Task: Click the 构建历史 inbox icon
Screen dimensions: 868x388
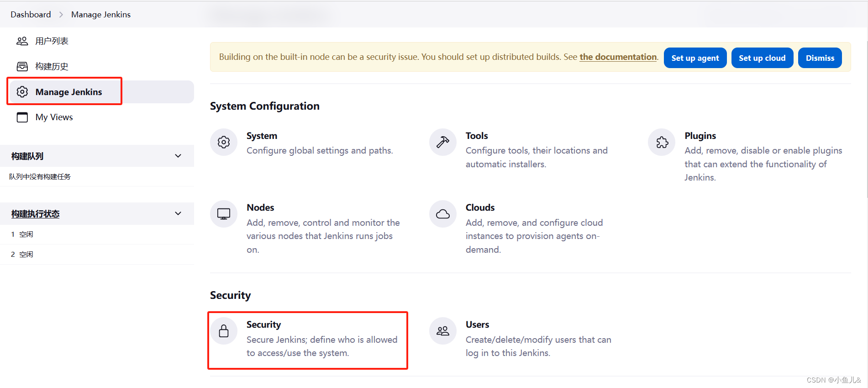Action: click(22, 67)
